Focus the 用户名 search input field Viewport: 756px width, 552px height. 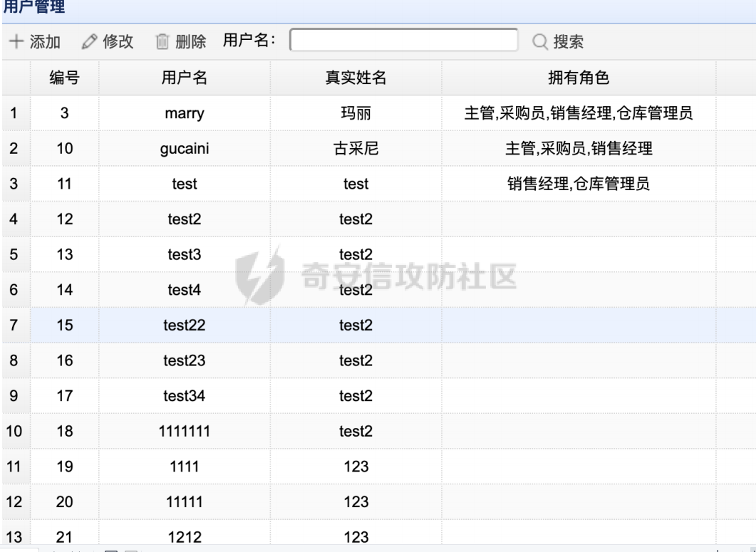pyautogui.click(x=404, y=40)
